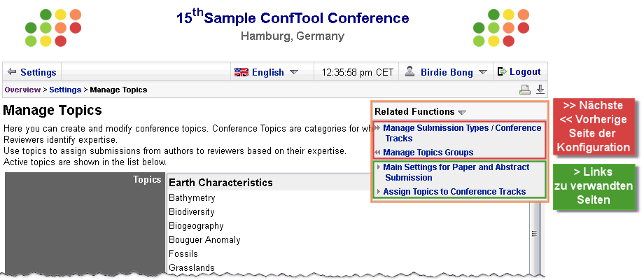Select the Bouguer Anomaly topic
The width and height of the screenshot is (644, 280).
pos(204,240)
